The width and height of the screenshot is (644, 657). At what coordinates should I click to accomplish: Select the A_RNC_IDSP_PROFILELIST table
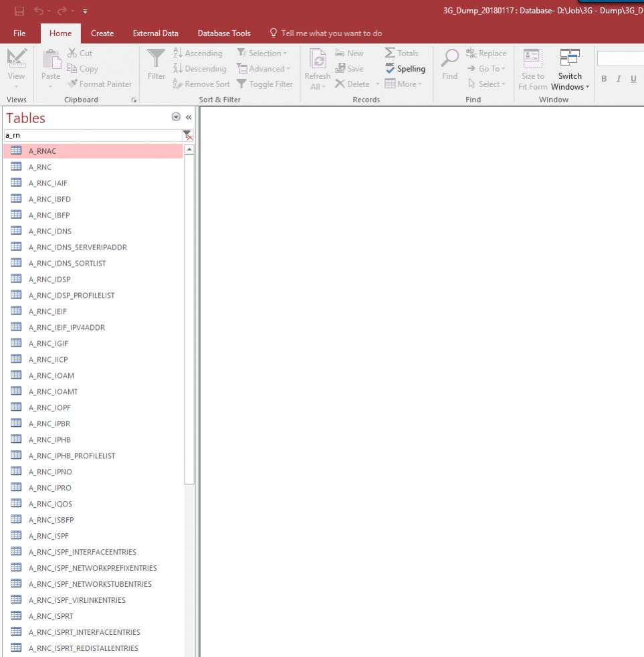pos(93,296)
